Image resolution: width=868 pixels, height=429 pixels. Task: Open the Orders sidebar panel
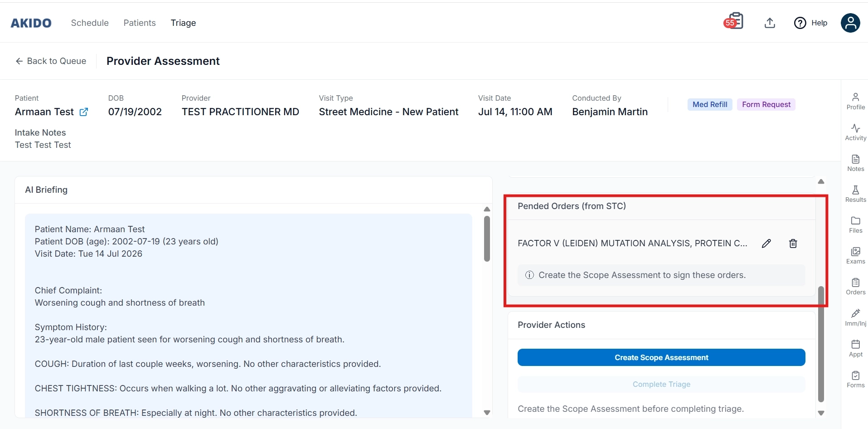855,287
